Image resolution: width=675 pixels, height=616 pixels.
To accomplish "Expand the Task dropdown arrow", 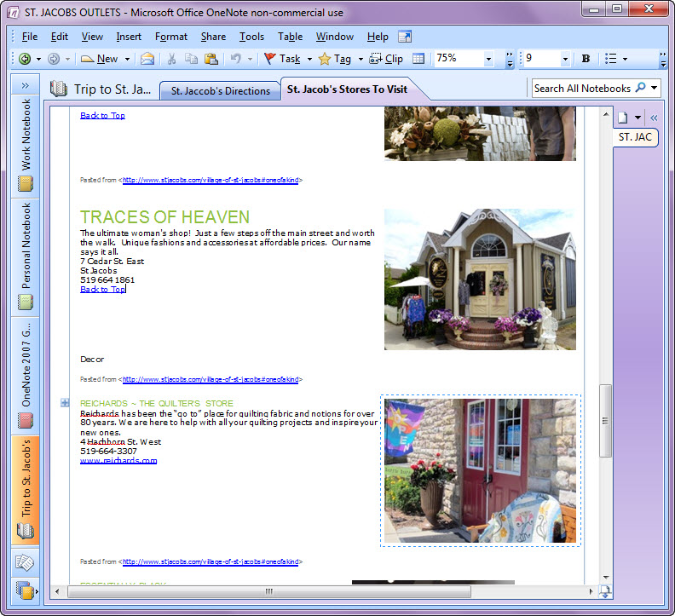I will pos(309,59).
